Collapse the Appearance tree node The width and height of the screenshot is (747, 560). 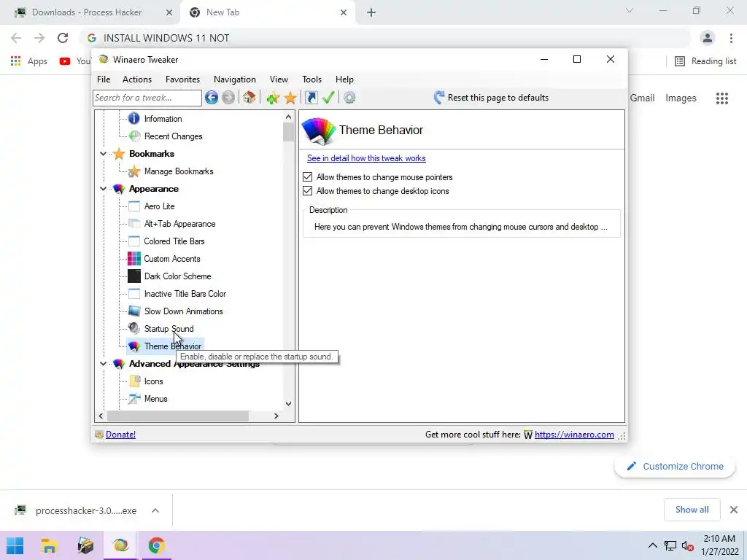(104, 189)
